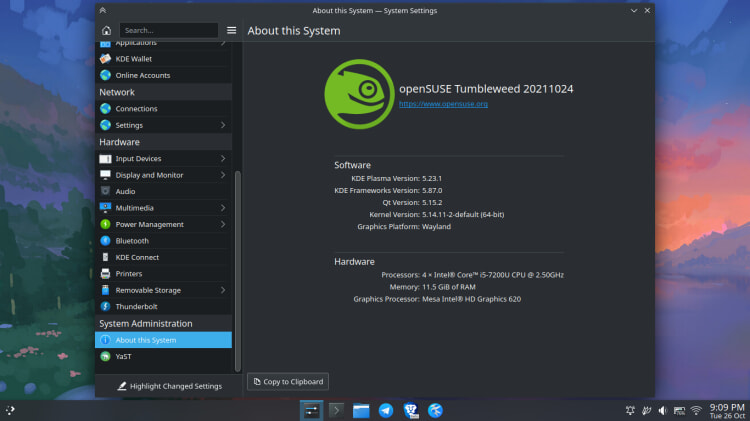
Task: Click the clock showing 9:09 PM
Action: point(727,410)
